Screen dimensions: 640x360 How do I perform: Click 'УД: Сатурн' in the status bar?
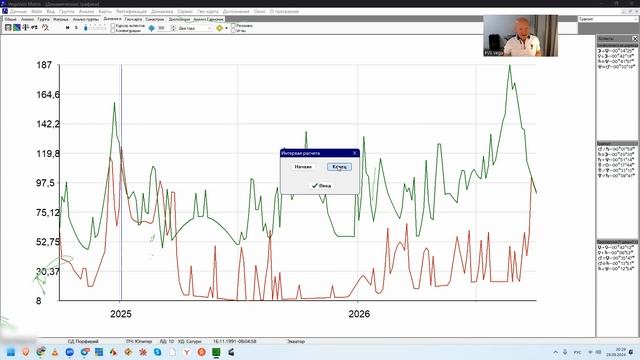(x=190, y=341)
